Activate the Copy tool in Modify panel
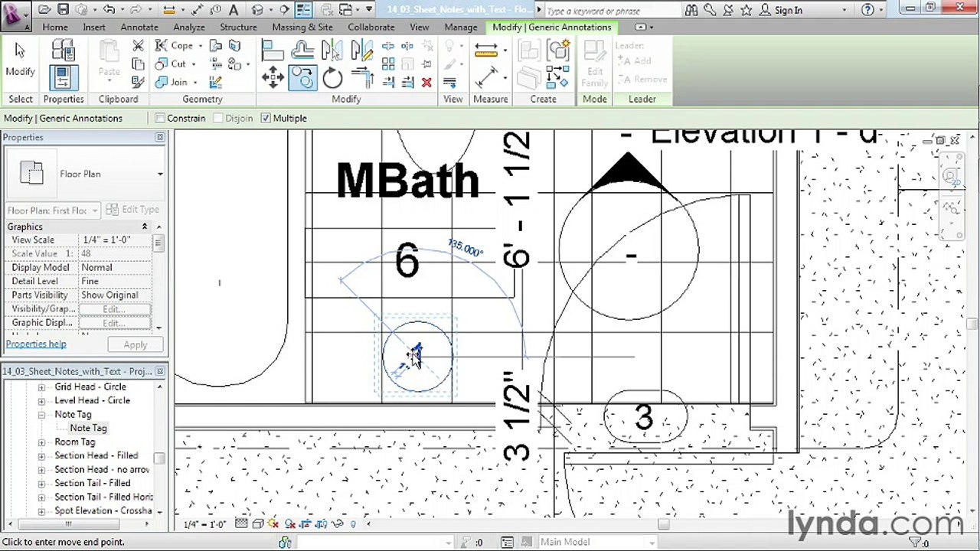Screen dimensions: 980x551 pos(302,77)
